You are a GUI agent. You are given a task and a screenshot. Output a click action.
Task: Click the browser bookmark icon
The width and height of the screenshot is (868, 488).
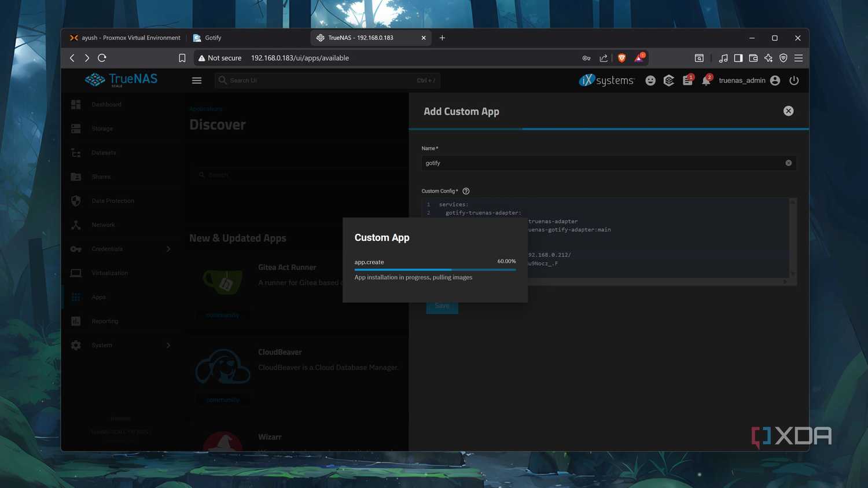(x=182, y=58)
